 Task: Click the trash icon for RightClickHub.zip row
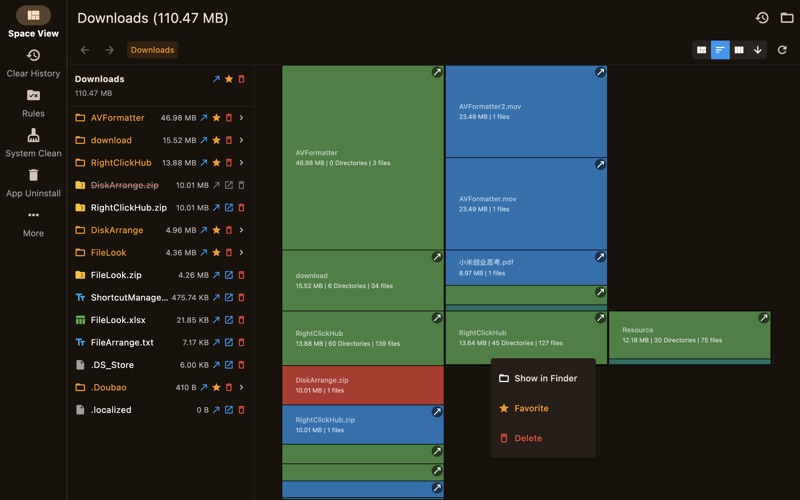(x=241, y=208)
